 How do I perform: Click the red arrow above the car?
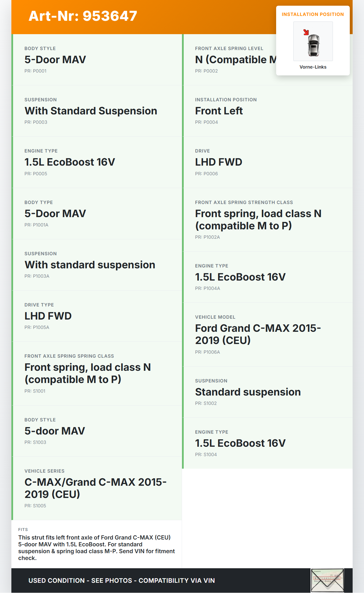pos(306,32)
